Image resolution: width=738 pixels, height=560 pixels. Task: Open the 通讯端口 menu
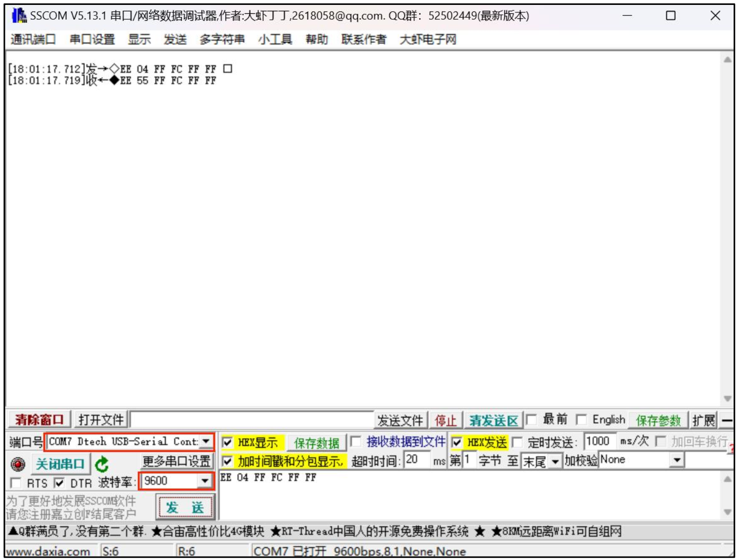tap(33, 40)
